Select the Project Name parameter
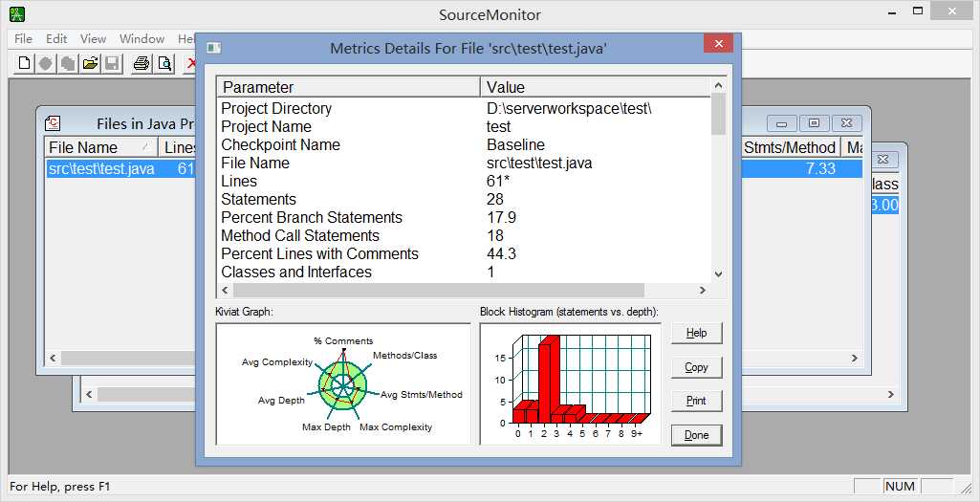This screenshot has width=980, height=502. coord(266,126)
